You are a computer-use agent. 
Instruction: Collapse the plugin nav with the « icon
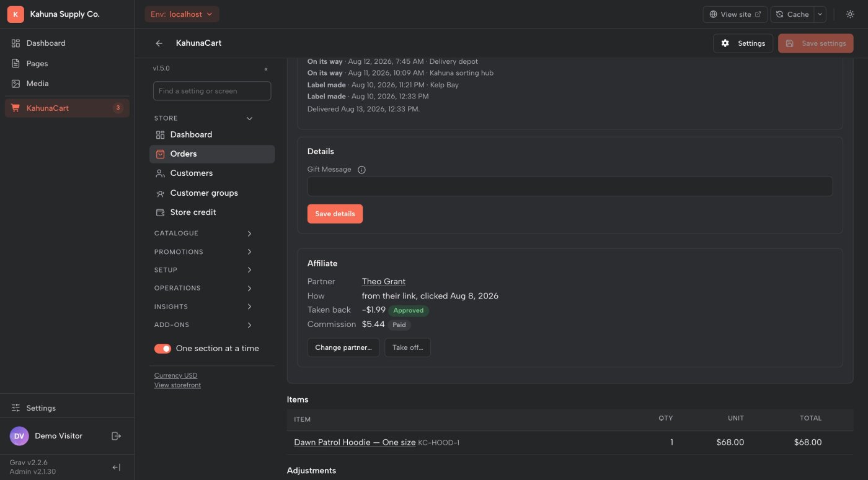tap(266, 69)
